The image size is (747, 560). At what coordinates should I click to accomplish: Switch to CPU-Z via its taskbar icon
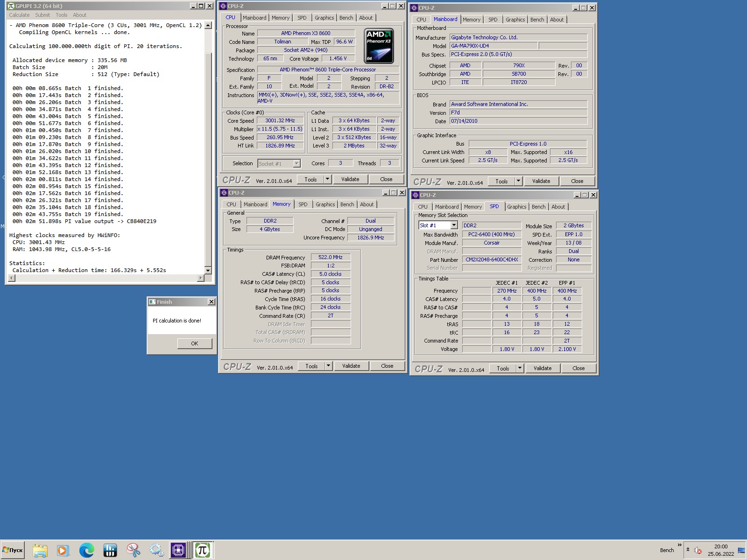[179, 550]
